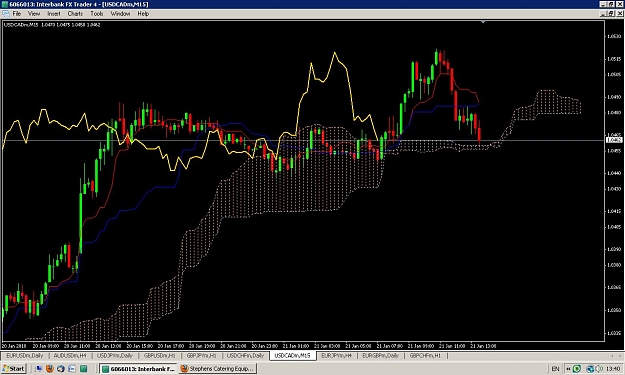This screenshot has height=375, width=625.
Task: Click the Windows Start button
Action: point(14,369)
